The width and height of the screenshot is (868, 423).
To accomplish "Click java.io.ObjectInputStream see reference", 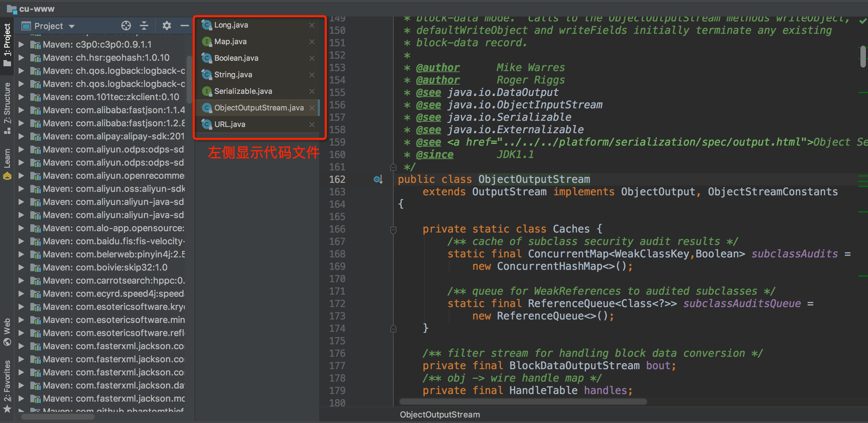I will pyautogui.click(x=525, y=105).
